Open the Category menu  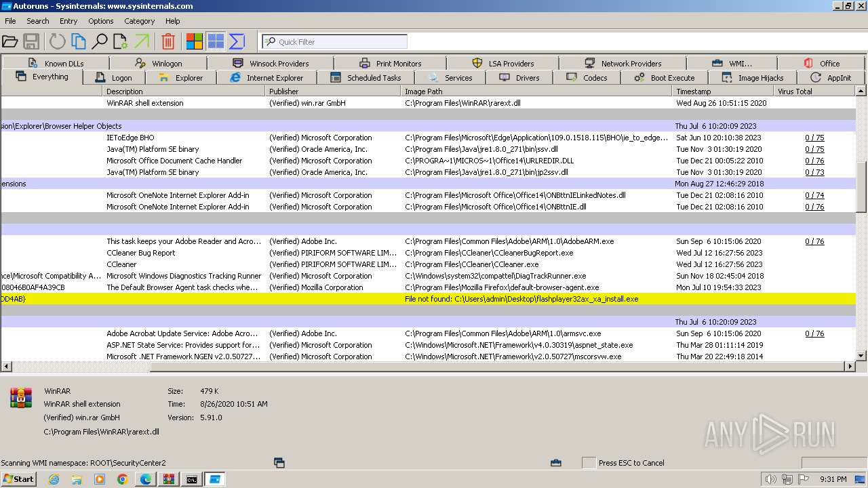coord(140,21)
